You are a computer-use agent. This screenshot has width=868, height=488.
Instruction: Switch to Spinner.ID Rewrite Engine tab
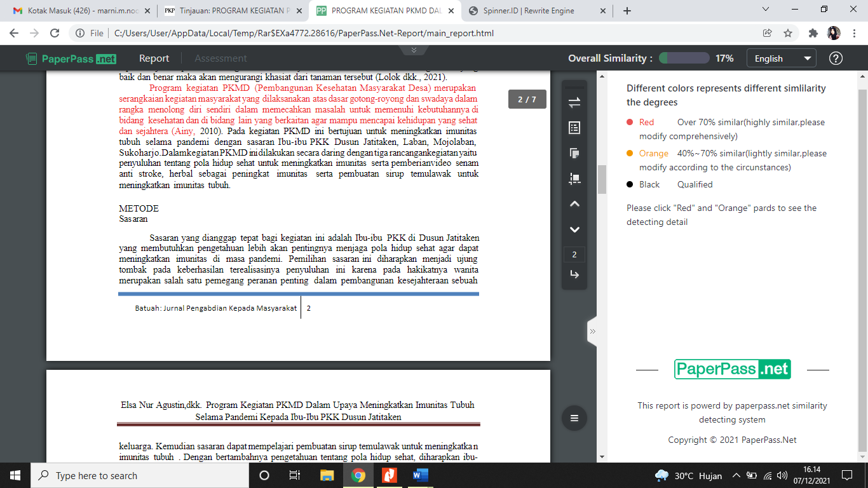coord(537,11)
